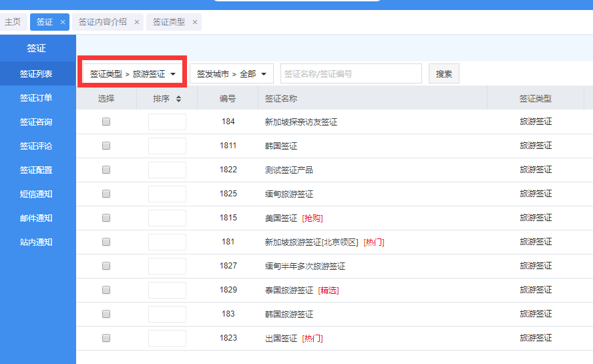Image resolution: width=593 pixels, height=364 pixels.
Task: Click the 排序 sort arrows icon
Action: pos(178,99)
